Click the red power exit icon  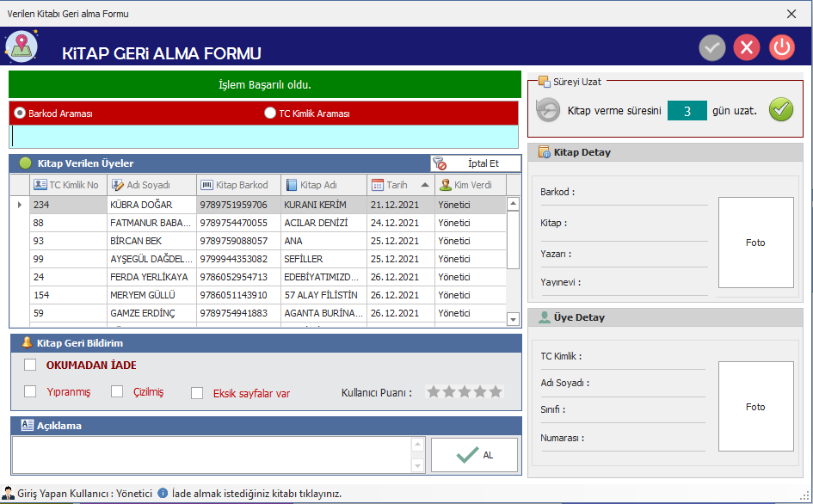[x=782, y=47]
